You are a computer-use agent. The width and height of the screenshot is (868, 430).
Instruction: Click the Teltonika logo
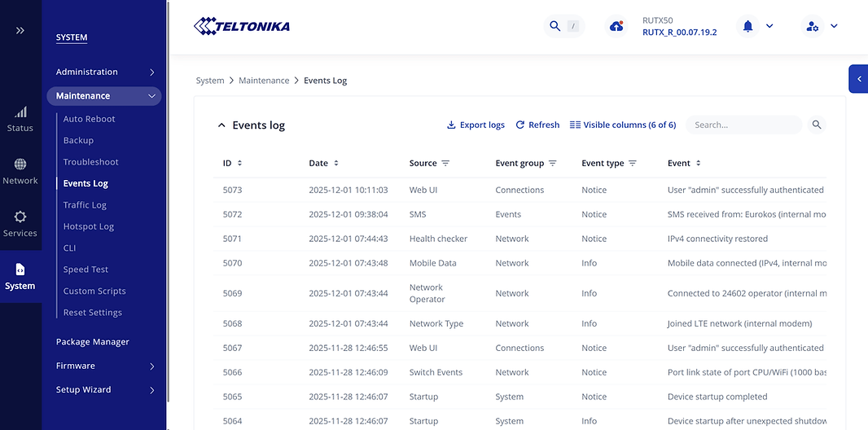point(242,26)
